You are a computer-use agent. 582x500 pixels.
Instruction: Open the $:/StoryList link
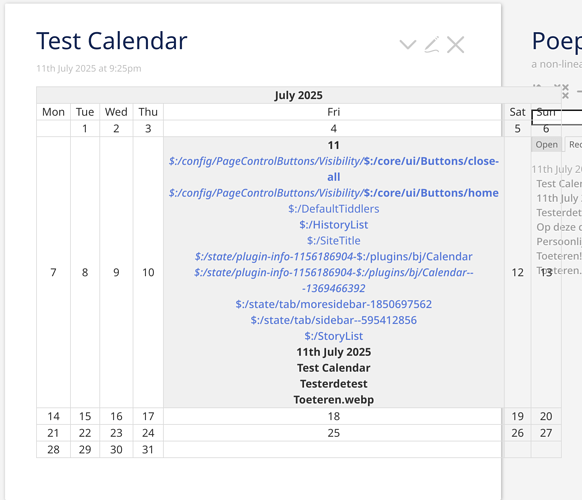(x=333, y=336)
